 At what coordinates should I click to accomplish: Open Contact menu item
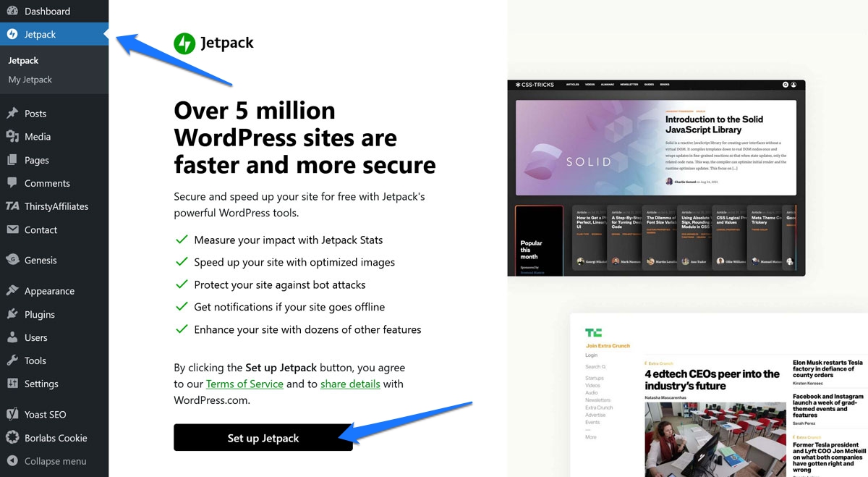(54, 229)
